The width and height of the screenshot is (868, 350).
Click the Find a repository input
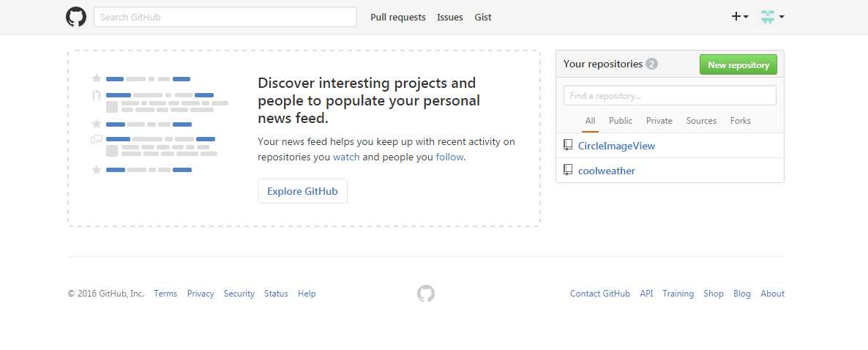point(670,96)
